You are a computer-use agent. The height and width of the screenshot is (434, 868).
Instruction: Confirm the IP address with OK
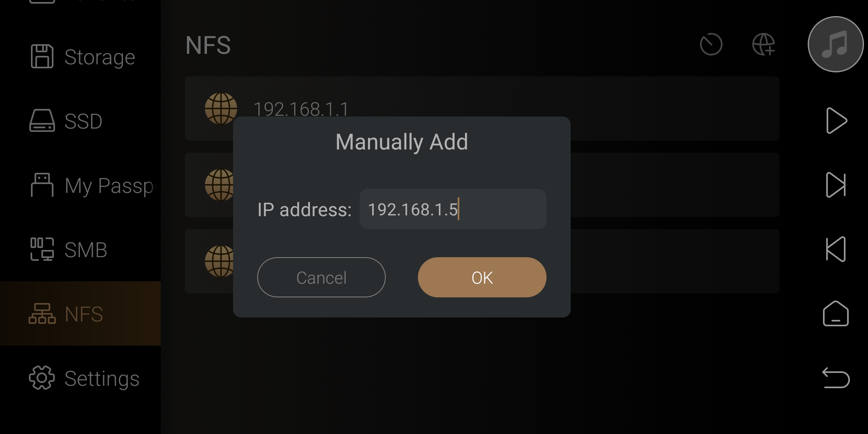[x=482, y=277]
